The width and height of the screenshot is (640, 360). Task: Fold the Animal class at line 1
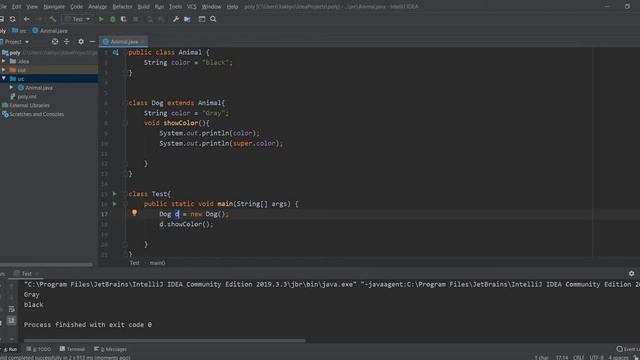pyautogui.click(x=125, y=52)
